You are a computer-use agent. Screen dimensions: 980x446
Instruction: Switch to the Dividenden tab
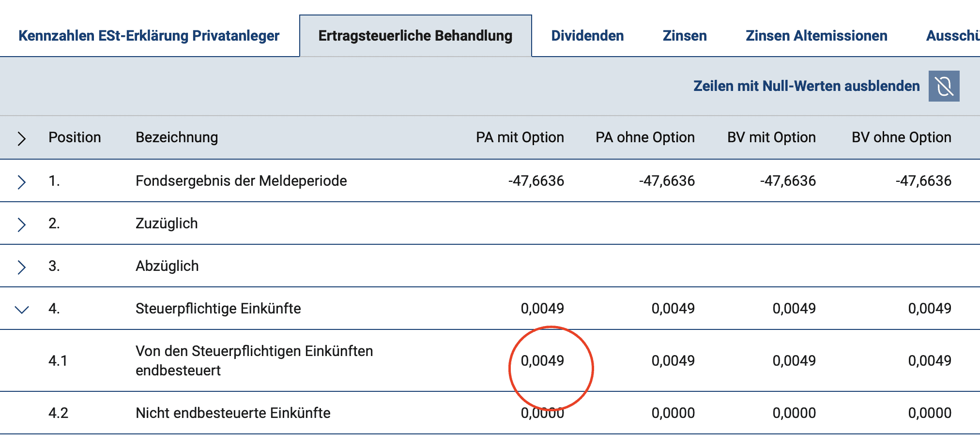click(x=587, y=36)
